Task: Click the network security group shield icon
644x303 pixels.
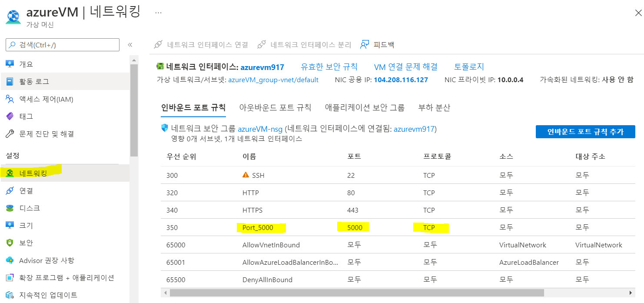Action: (x=164, y=128)
